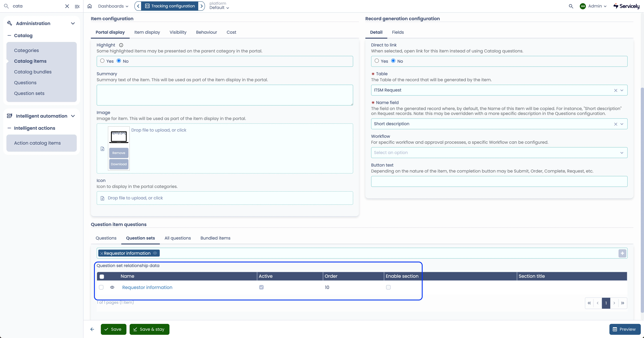This screenshot has height=338, width=644.
Task: Click the upload file icon in Image area
Action: [103, 149]
